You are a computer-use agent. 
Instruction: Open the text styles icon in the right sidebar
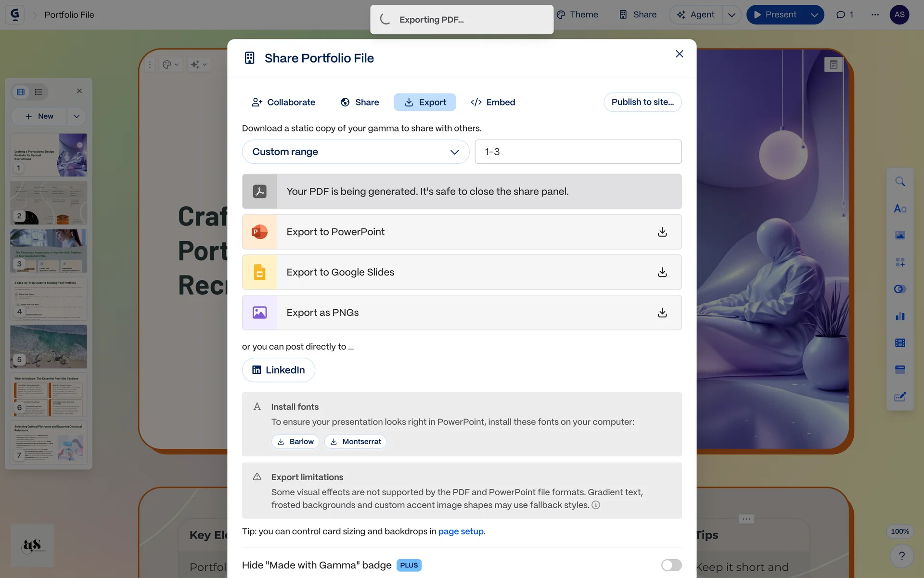pos(900,209)
